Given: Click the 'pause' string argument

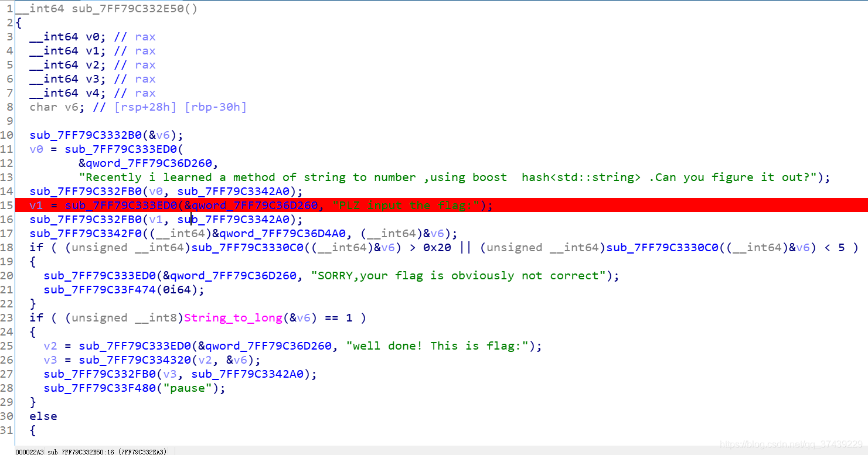Looking at the screenshot, I should point(188,388).
